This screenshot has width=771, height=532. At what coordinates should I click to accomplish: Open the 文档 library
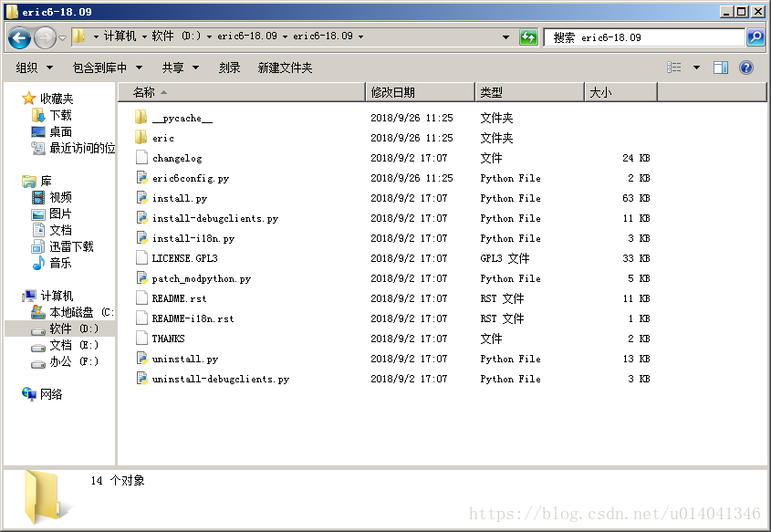click(x=52, y=230)
